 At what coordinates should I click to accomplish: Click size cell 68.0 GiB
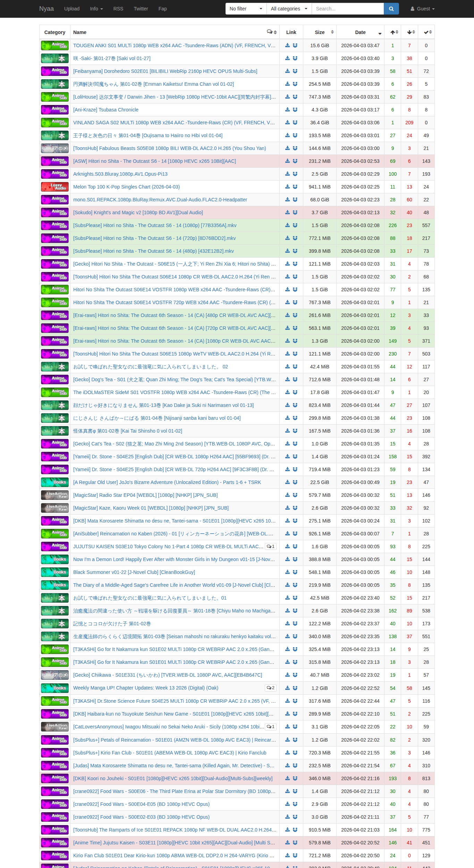pyautogui.click(x=320, y=200)
